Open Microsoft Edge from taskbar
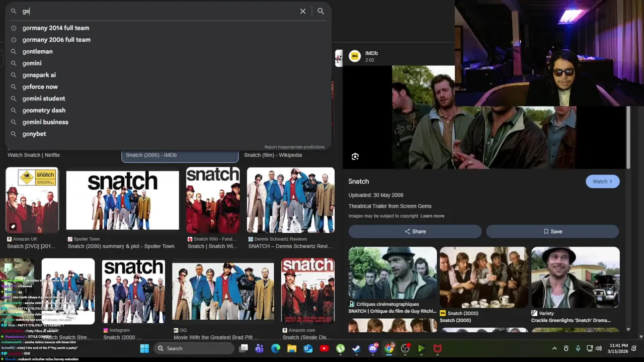The width and height of the screenshot is (644, 362). pyautogui.click(x=276, y=348)
